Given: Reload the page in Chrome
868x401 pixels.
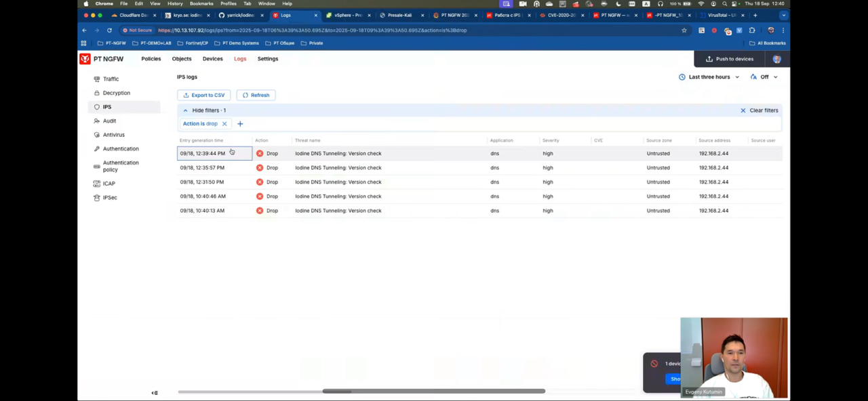Looking at the screenshot, I should [x=109, y=30].
